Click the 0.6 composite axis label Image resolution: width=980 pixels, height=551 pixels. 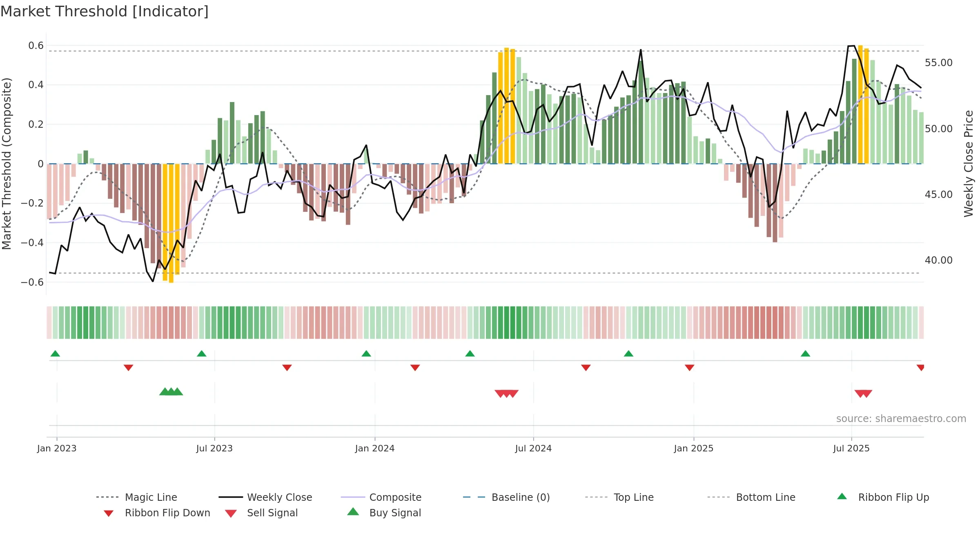click(x=36, y=45)
